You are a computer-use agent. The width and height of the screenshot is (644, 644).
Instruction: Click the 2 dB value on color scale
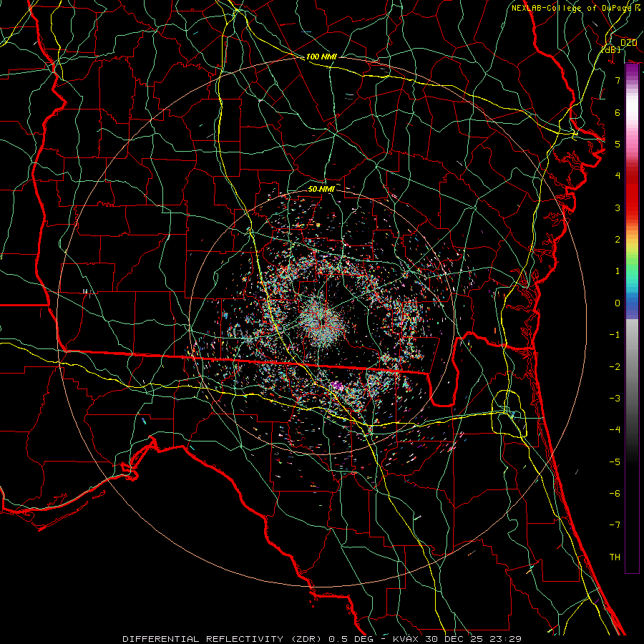618,240
